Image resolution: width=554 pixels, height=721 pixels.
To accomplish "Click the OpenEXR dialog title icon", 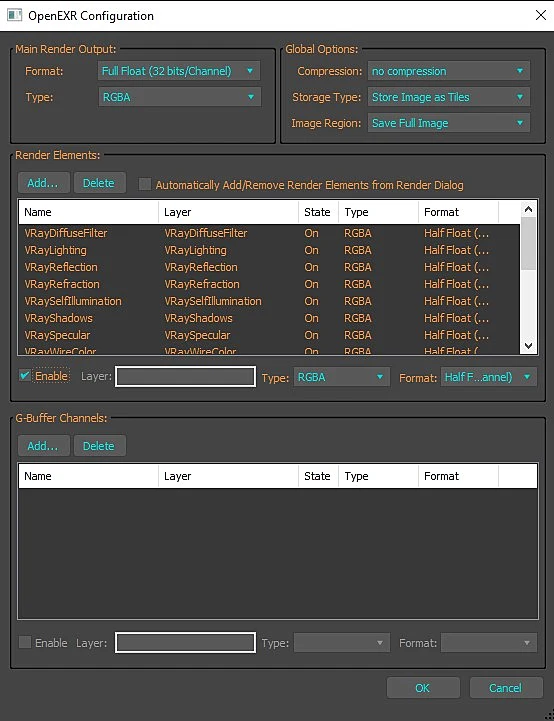I will [14, 15].
